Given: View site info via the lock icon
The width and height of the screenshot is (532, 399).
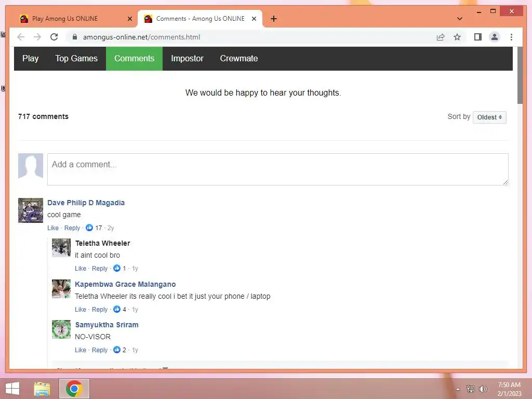Looking at the screenshot, I should click(x=75, y=37).
